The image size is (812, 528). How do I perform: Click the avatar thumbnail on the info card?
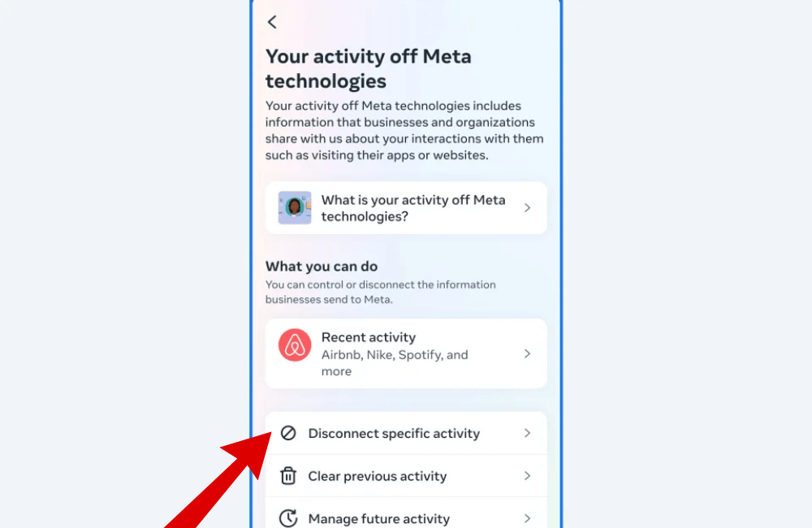294,208
